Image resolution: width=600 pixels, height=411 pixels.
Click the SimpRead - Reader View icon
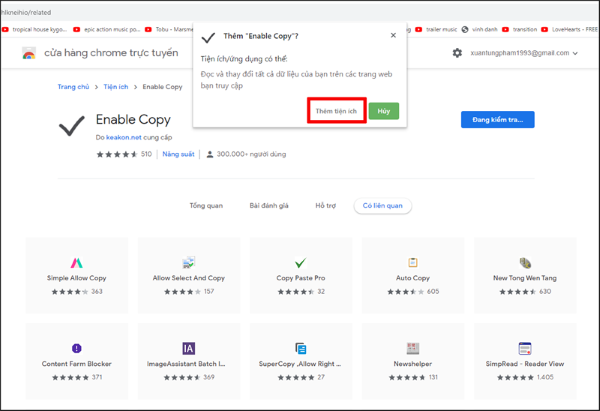[x=524, y=348]
